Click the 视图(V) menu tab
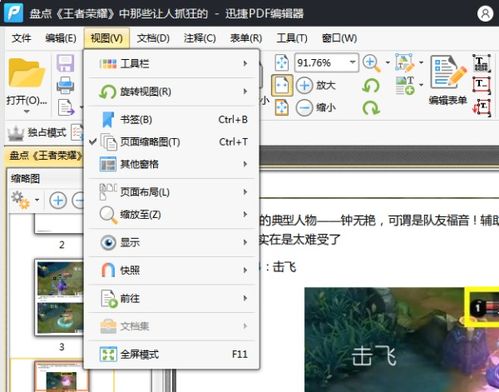This screenshot has width=499, height=392. (107, 38)
